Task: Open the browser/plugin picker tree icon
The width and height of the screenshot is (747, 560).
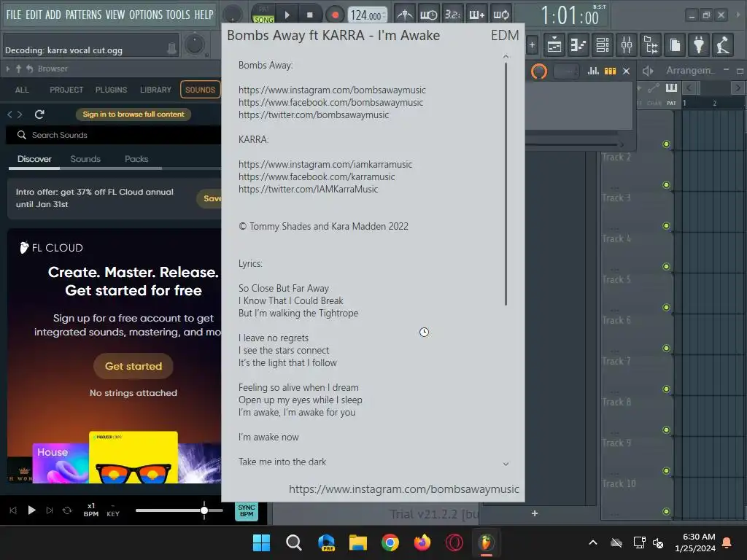Action: tap(651, 45)
